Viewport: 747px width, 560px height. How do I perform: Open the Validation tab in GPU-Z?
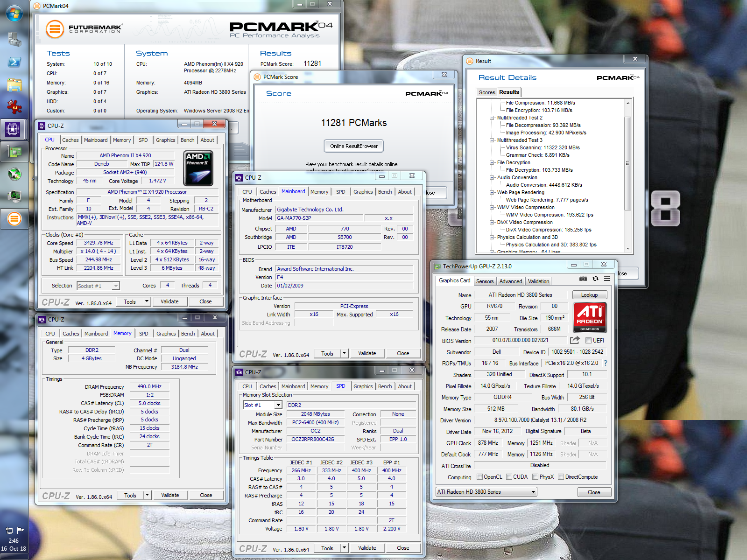point(538,281)
